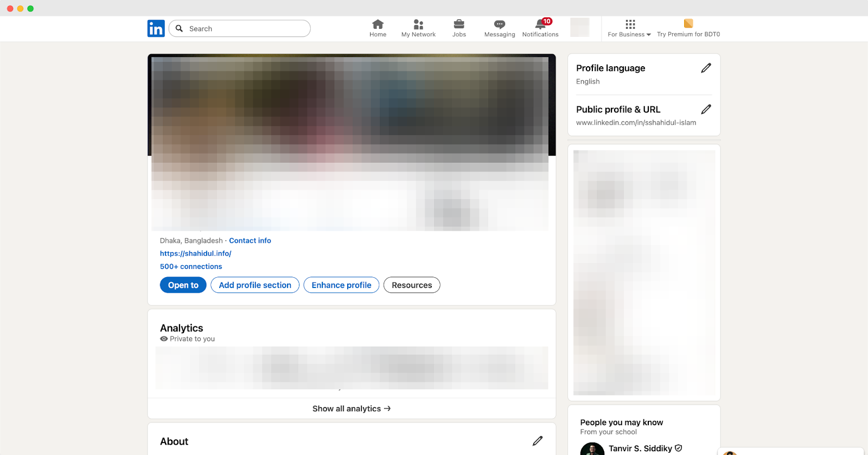
Task: View 500+ connections link
Action: (x=191, y=266)
